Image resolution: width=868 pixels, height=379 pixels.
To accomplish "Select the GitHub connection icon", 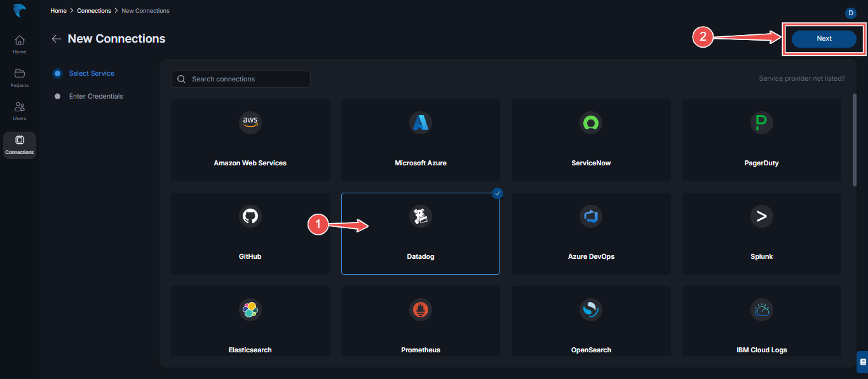I will (x=250, y=216).
